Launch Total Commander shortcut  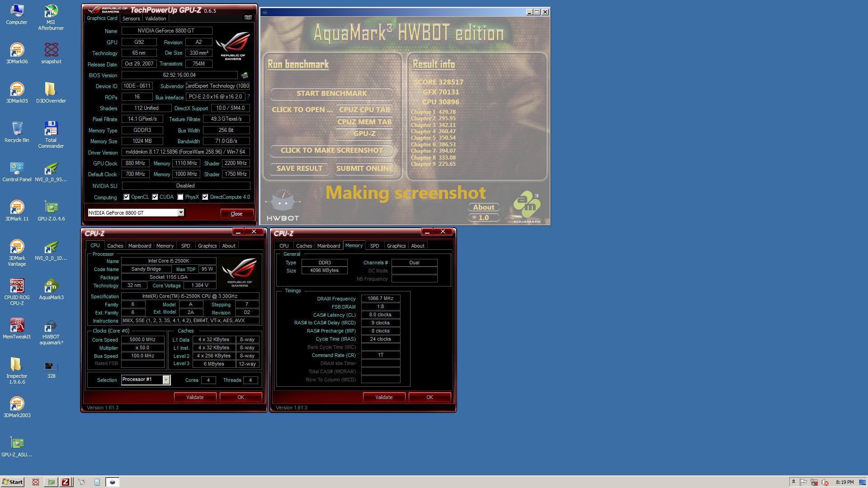pyautogui.click(x=51, y=135)
